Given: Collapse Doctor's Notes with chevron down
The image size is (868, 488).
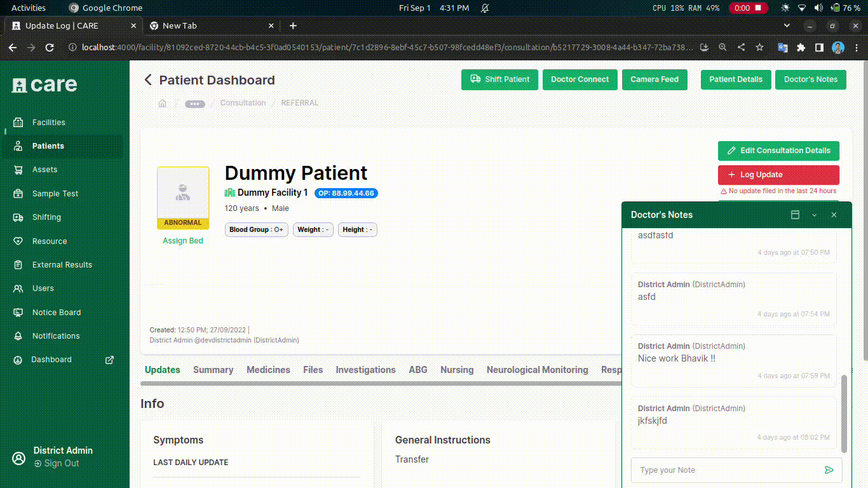Looking at the screenshot, I should click(x=815, y=215).
